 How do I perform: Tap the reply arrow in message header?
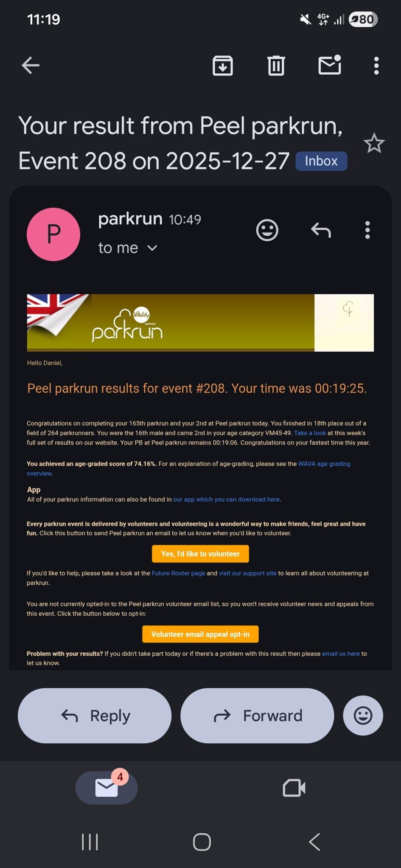pyautogui.click(x=321, y=230)
